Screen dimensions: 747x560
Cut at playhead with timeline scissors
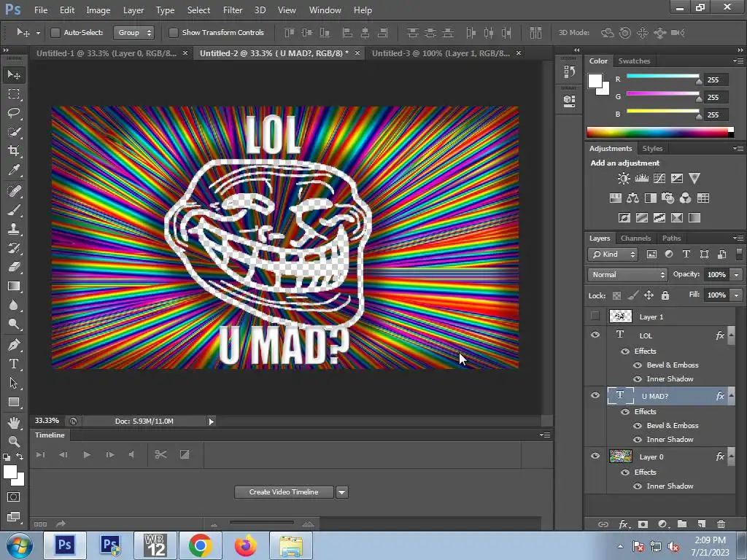[x=160, y=455]
